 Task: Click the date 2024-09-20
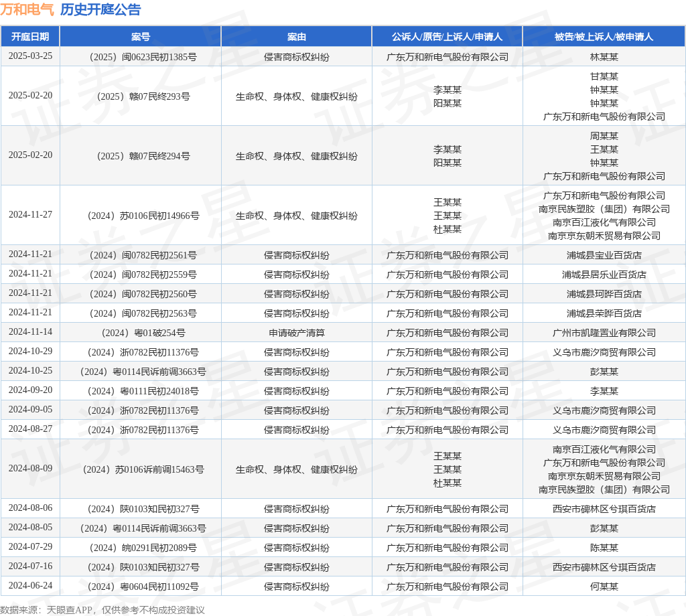[x=30, y=390]
